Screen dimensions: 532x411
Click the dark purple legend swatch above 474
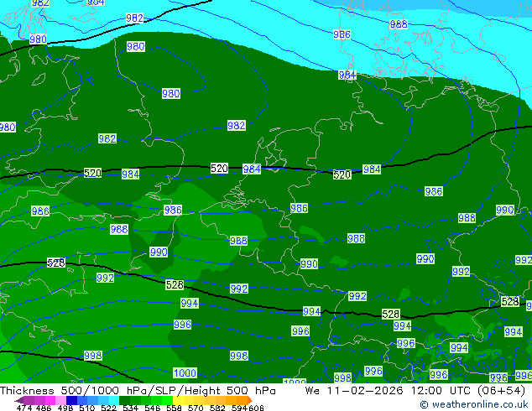pyautogui.click(x=29, y=400)
